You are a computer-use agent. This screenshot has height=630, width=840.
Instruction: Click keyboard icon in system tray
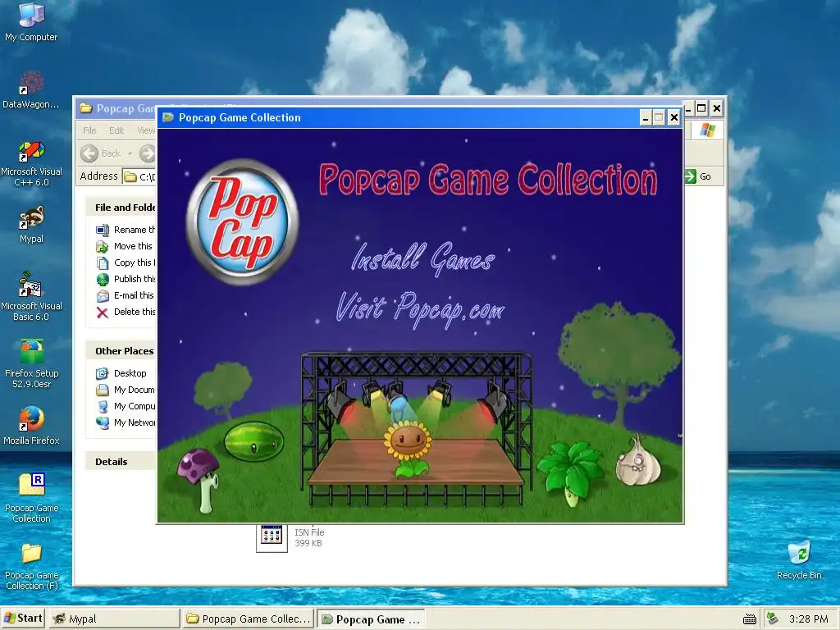tap(750, 620)
